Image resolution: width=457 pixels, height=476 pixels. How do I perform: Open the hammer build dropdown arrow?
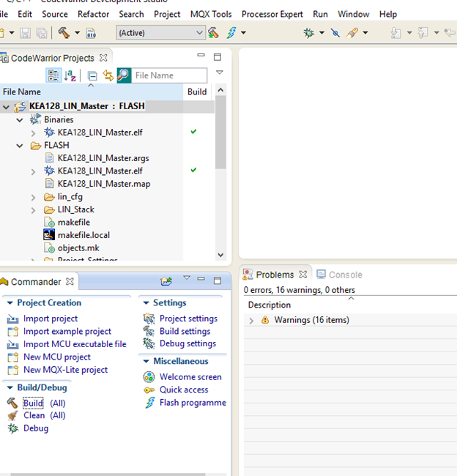pyautogui.click(x=78, y=33)
